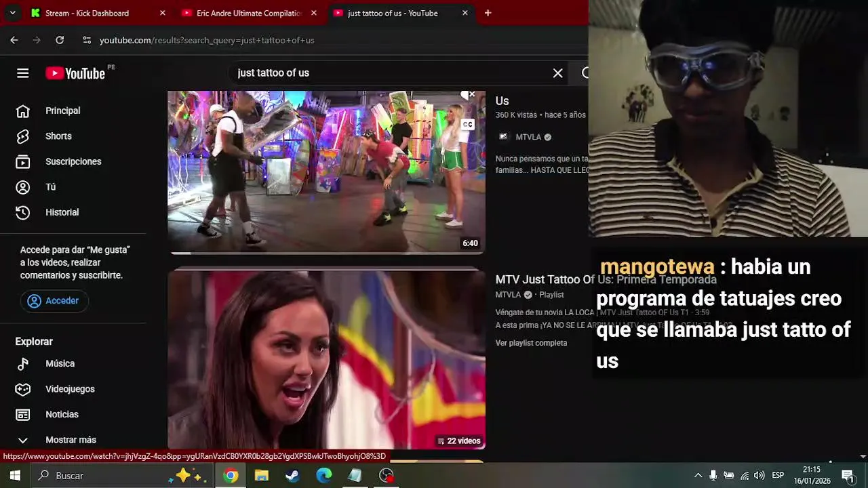This screenshot has width=868, height=488.
Task: Clear the search box with X
Action: 557,73
